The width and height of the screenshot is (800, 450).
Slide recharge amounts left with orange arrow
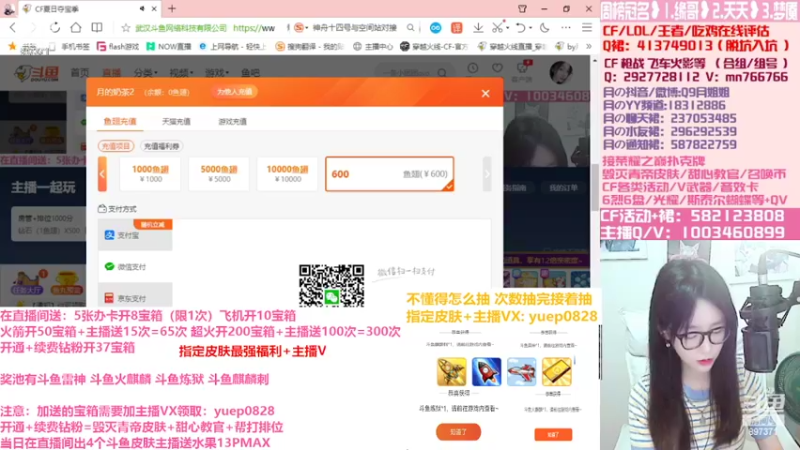(x=102, y=174)
